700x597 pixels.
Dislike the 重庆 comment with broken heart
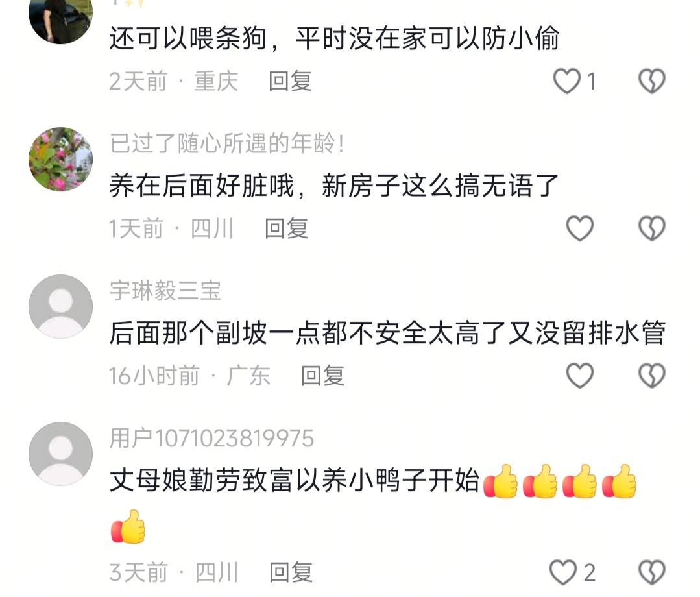652,81
